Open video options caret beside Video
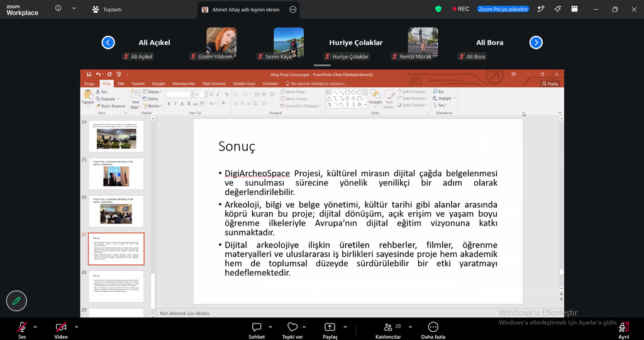The height and width of the screenshot is (340, 644). click(76, 327)
